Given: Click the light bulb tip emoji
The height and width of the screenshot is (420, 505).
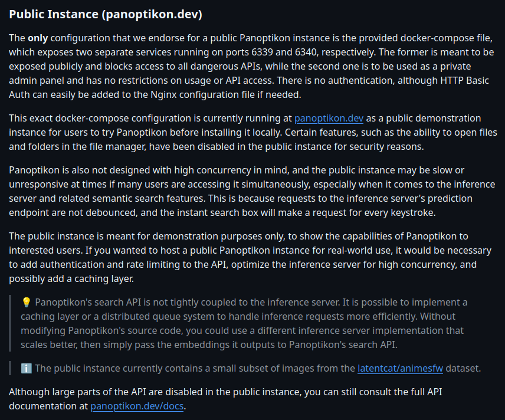Looking at the screenshot, I should click(27, 302).
